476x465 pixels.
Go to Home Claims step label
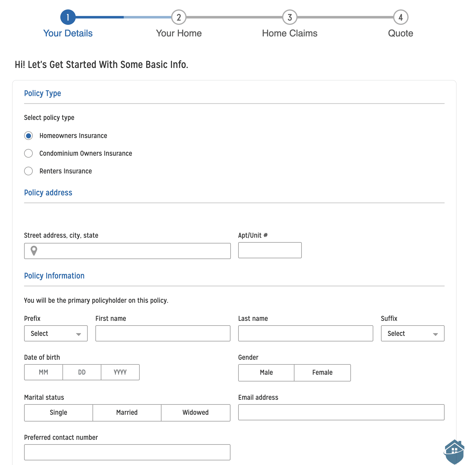click(x=289, y=33)
